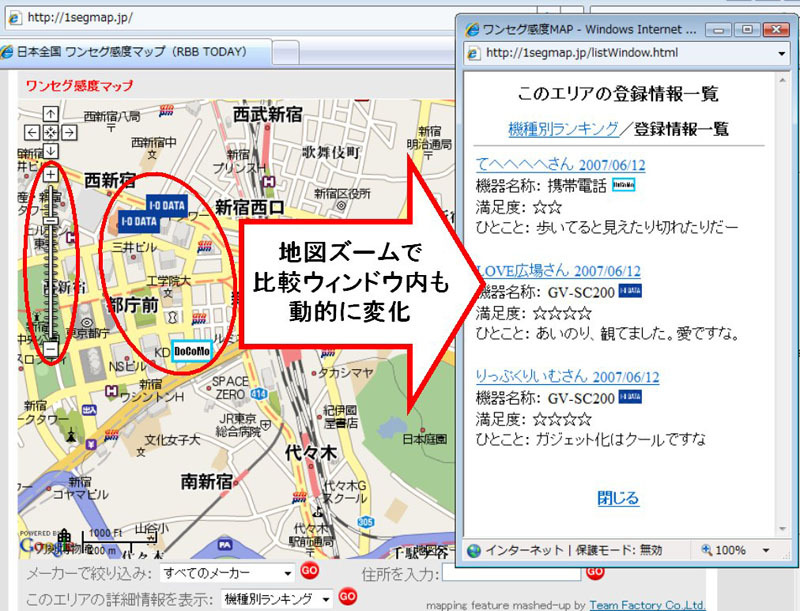
Task: Pan the map up with the arrow button
Action: tap(51, 113)
